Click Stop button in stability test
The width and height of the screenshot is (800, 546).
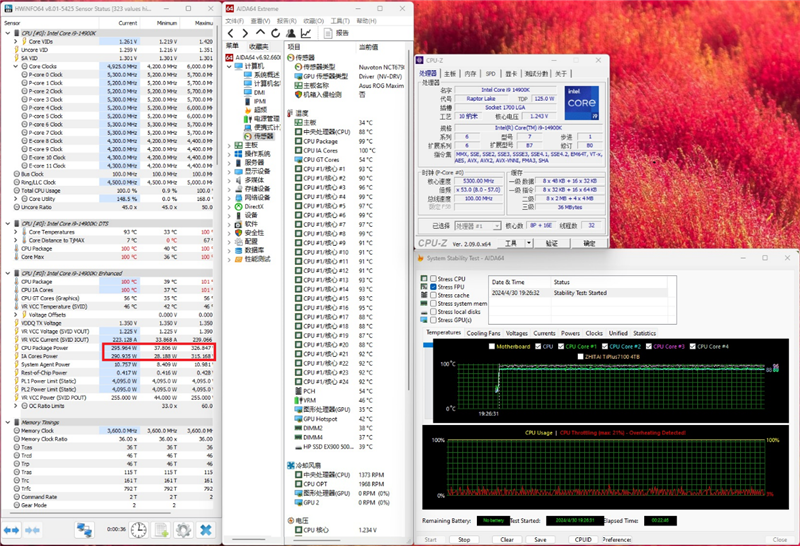464,539
